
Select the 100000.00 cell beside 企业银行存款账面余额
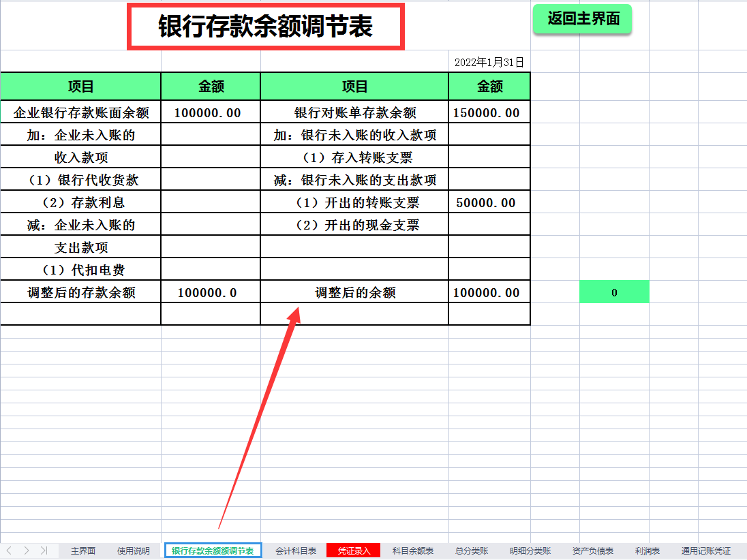click(x=210, y=112)
